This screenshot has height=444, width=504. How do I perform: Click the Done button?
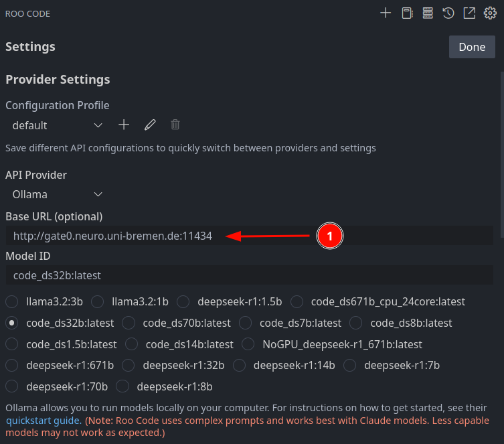(472, 47)
